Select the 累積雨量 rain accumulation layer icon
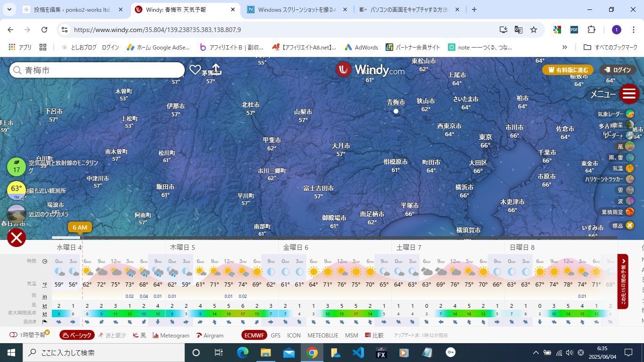Viewport: 644px width, 362px height. 630,212
